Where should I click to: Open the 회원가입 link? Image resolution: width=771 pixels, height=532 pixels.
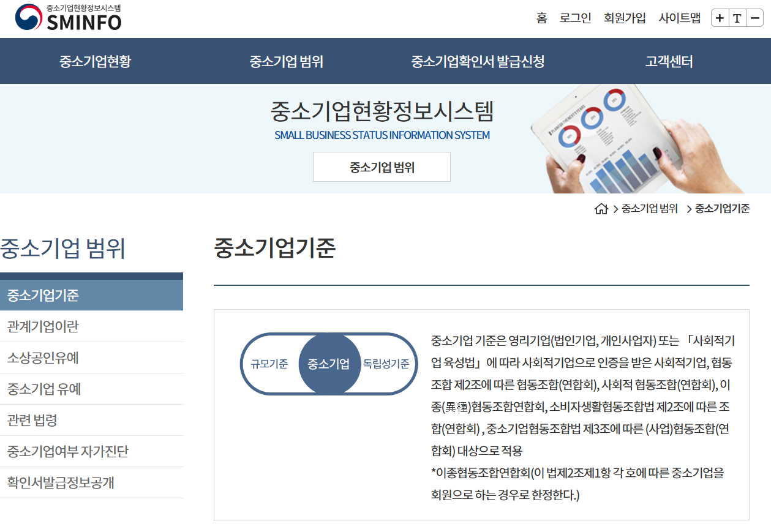tap(624, 18)
